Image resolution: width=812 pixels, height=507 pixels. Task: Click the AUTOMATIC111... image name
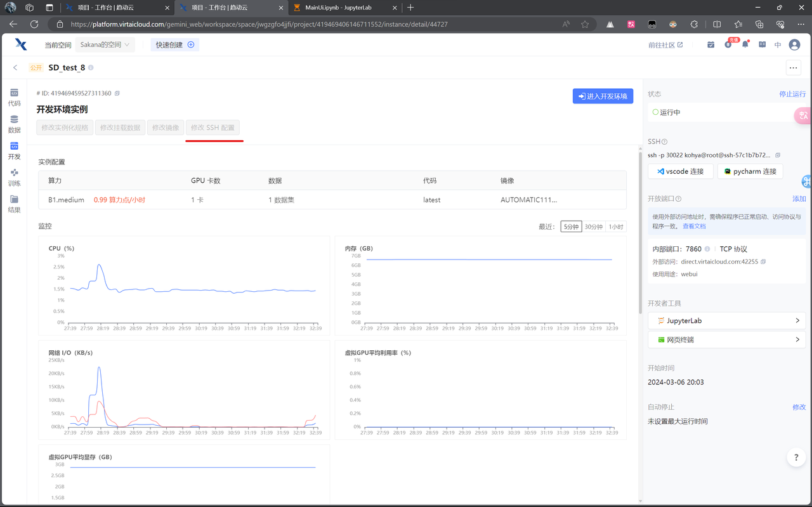coord(528,200)
